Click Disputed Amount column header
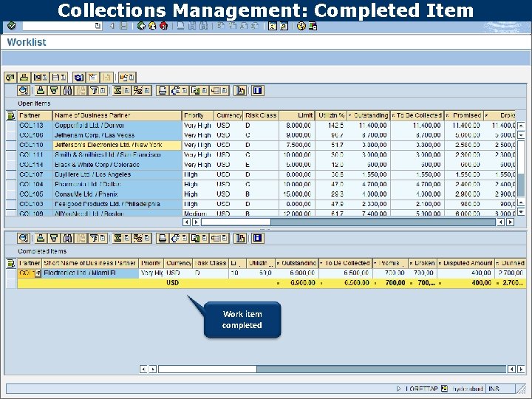This screenshot has width=532, height=399. coord(465,263)
